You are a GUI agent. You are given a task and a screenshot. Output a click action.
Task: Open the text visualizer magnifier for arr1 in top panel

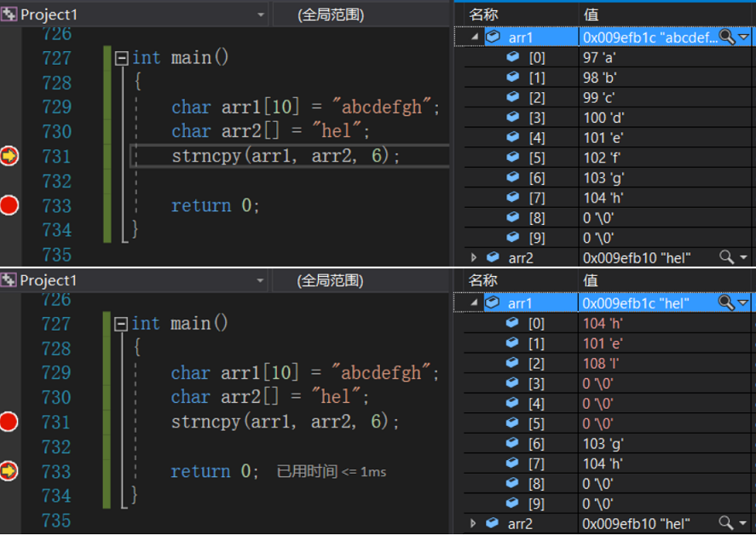[x=726, y=37]
